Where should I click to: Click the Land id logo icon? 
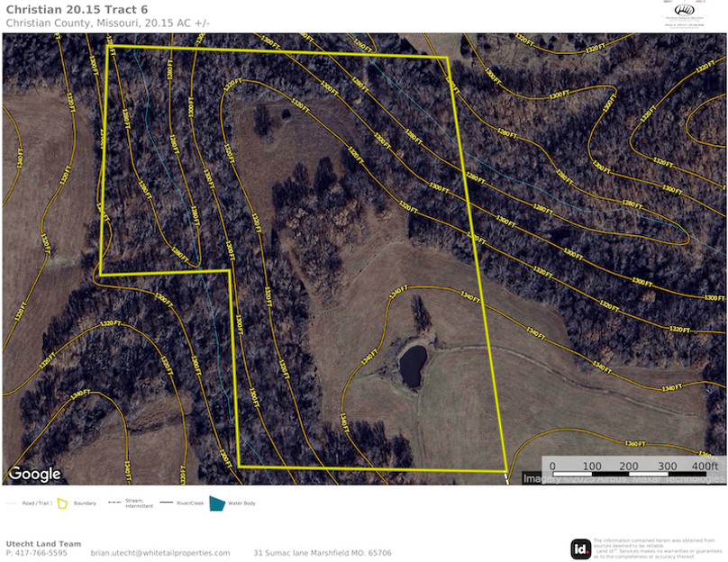click(x=580, y=549)
